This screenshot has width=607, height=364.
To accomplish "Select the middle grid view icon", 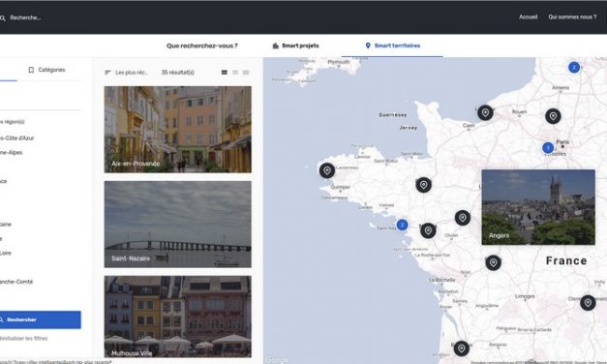I will (x=235, y=73).
